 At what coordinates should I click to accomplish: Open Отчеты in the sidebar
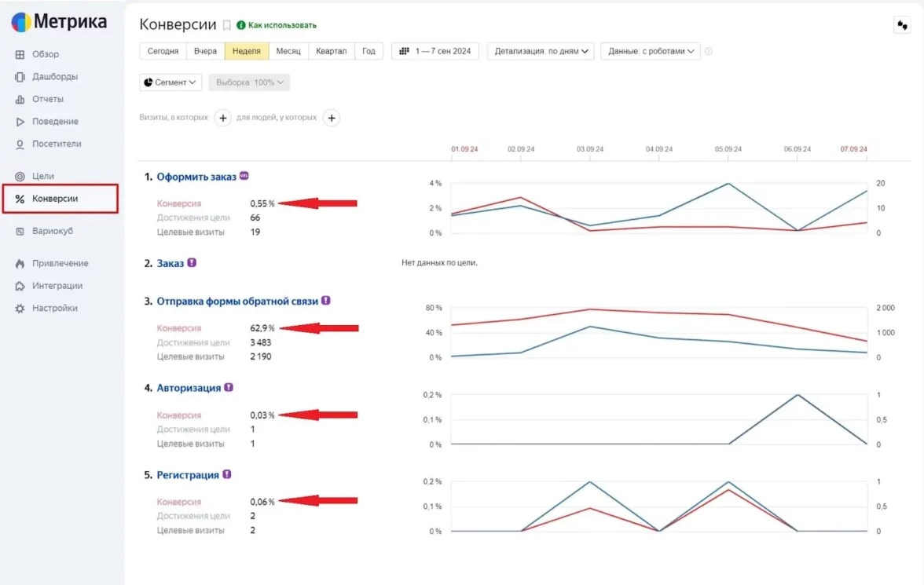(x=48, y=99)
